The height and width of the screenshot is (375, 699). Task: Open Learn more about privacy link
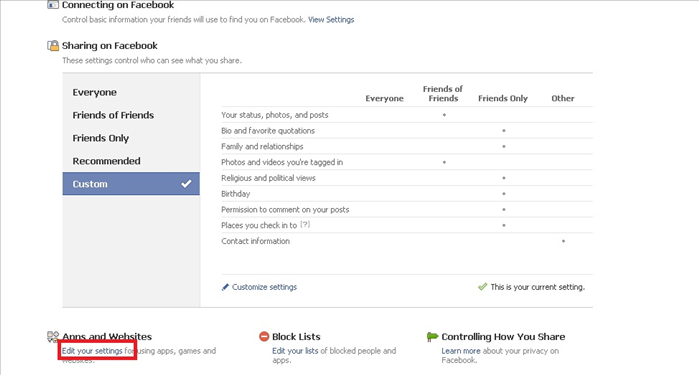click(x=461, y=351)
